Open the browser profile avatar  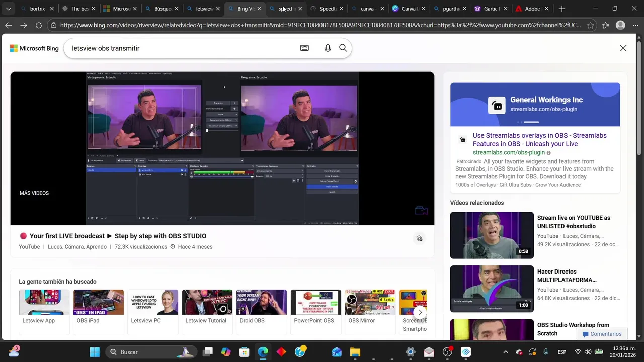point(621,25)
